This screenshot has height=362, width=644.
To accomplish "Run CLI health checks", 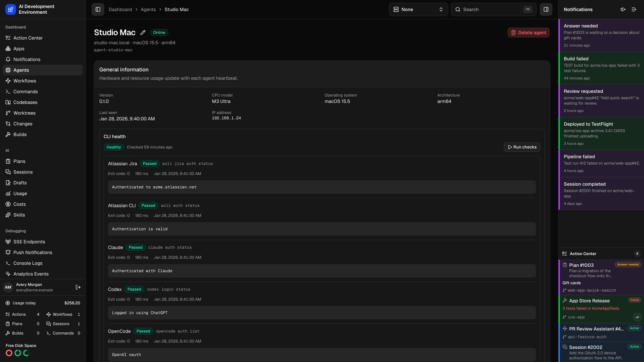I will point(522,147).
